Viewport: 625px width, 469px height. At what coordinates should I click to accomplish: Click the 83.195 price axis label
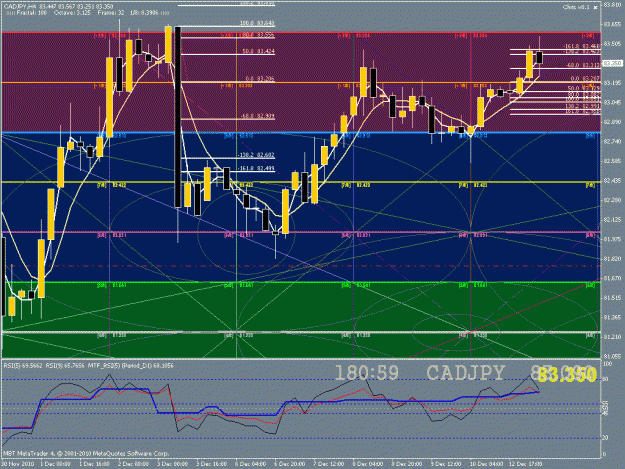613,83
